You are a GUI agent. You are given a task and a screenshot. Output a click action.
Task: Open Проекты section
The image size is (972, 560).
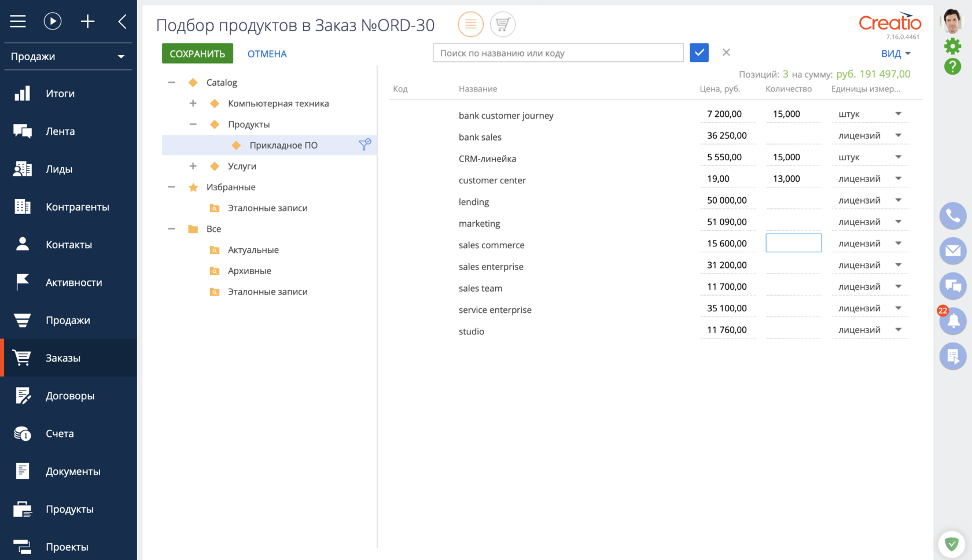pyautogui.click(x=68, y=547)
